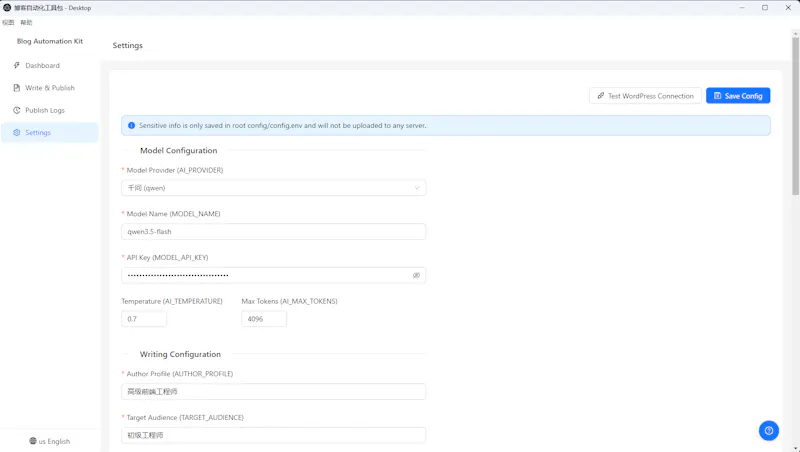Image resolution: width=800 pixels, height=452 pixels.
Task: Open the 视图 menu
Action: pyautogui.click(x=8, y=22)
